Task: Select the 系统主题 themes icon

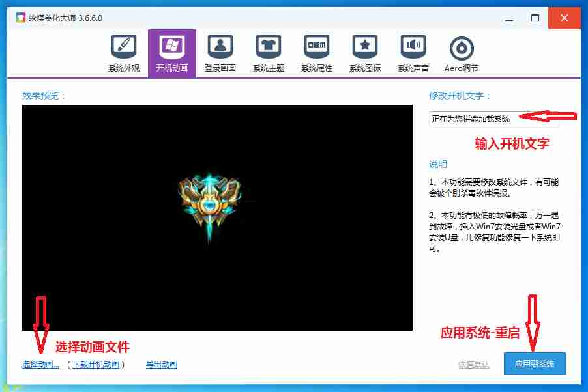Action: (x=268, y=52)
